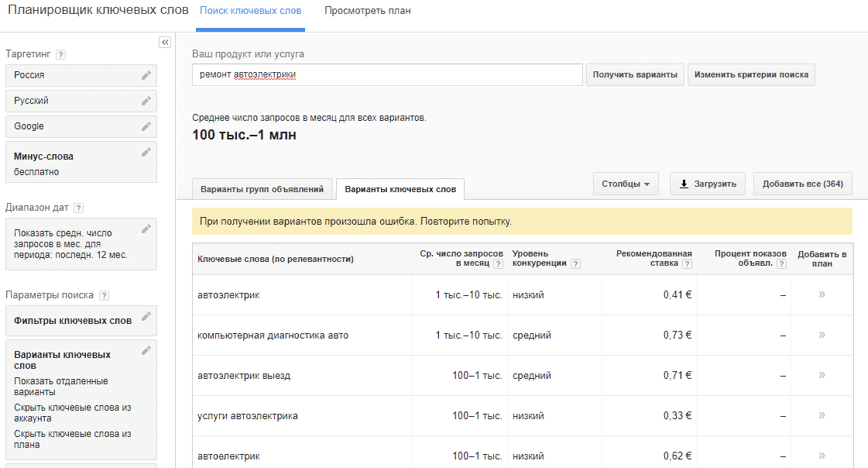Open the Столбцы dropdown
Viewport: 868px width, 468px height.
(626, 184)
